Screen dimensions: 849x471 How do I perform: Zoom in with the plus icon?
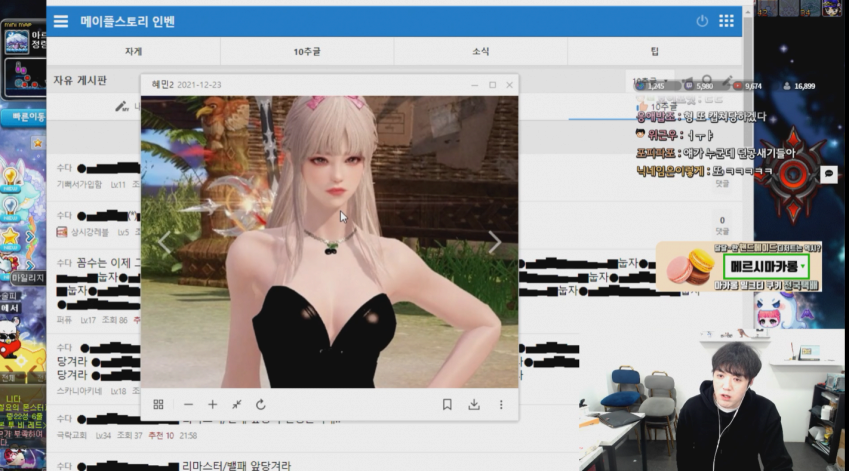click(212, 404)
